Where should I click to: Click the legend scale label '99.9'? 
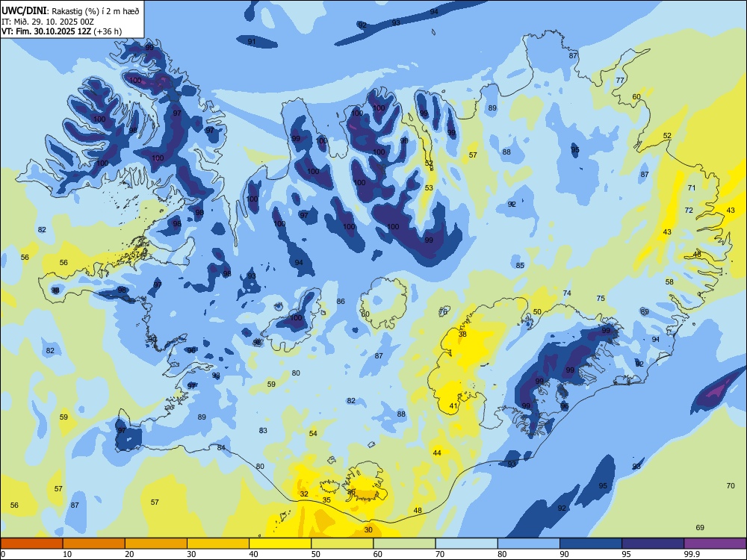[691, 554]
